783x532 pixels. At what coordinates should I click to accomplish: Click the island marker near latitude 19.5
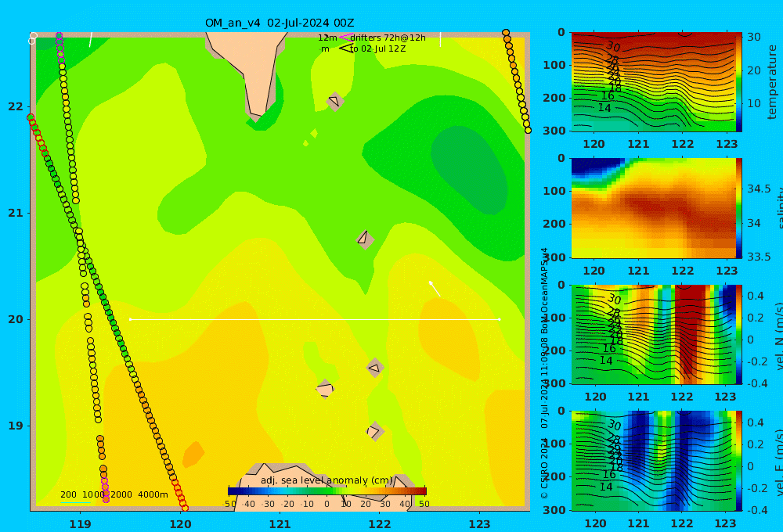(x=375, y=368)
